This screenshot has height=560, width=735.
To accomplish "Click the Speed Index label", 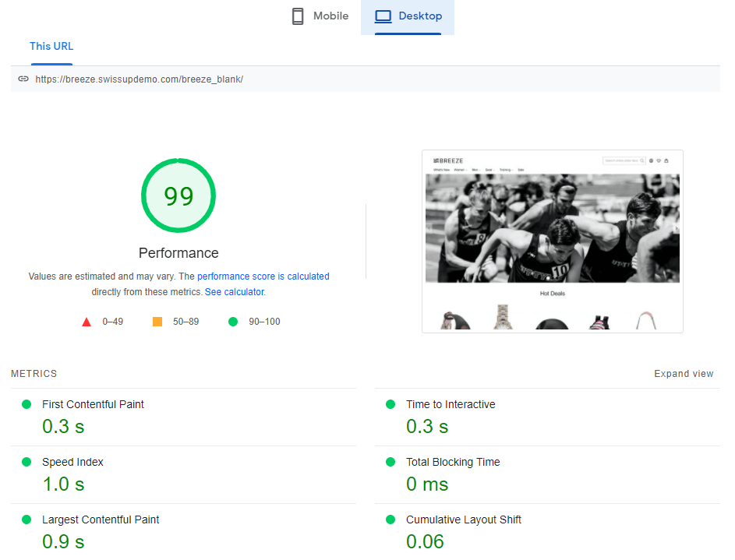I will coord(72,462).
